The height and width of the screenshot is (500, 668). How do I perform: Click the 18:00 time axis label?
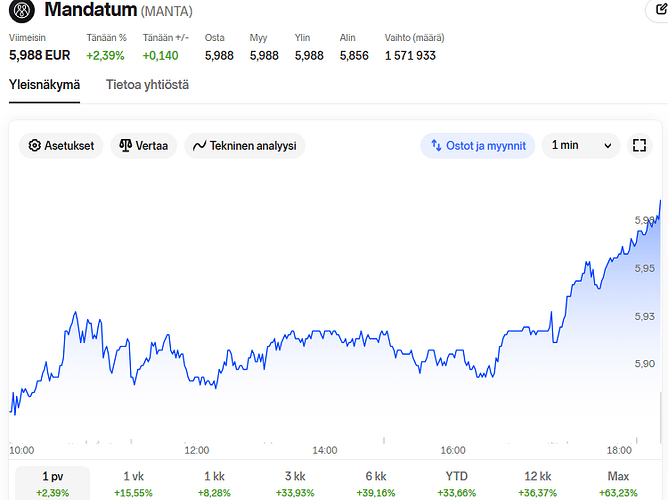point(619,450)
